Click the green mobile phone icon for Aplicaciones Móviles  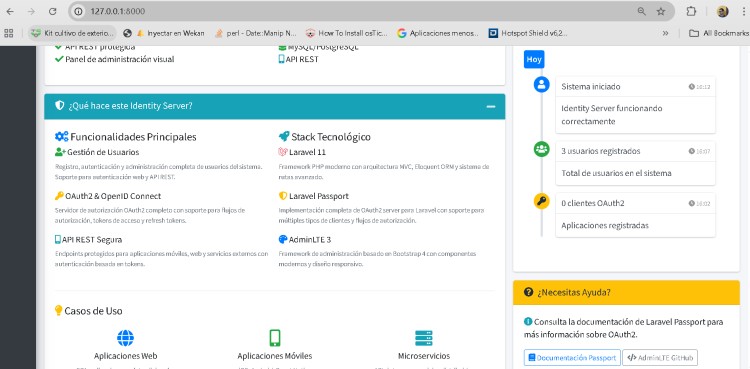click(x=275, y=338)
